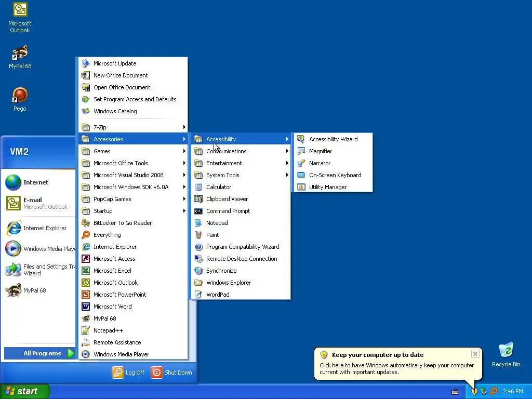Expand the Games folder submenu

click(x=133, y=151)
